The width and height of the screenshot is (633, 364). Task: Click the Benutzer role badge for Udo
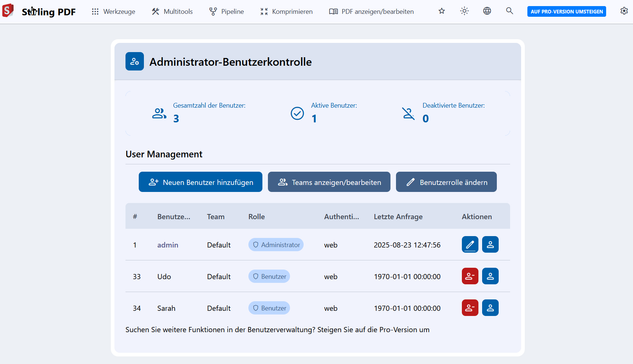(x=269, y=276)
